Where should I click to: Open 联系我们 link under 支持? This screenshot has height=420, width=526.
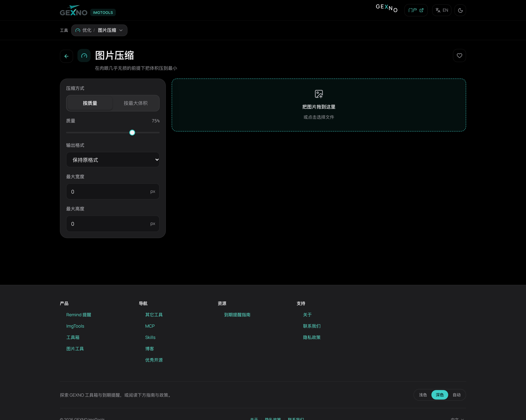312,326
